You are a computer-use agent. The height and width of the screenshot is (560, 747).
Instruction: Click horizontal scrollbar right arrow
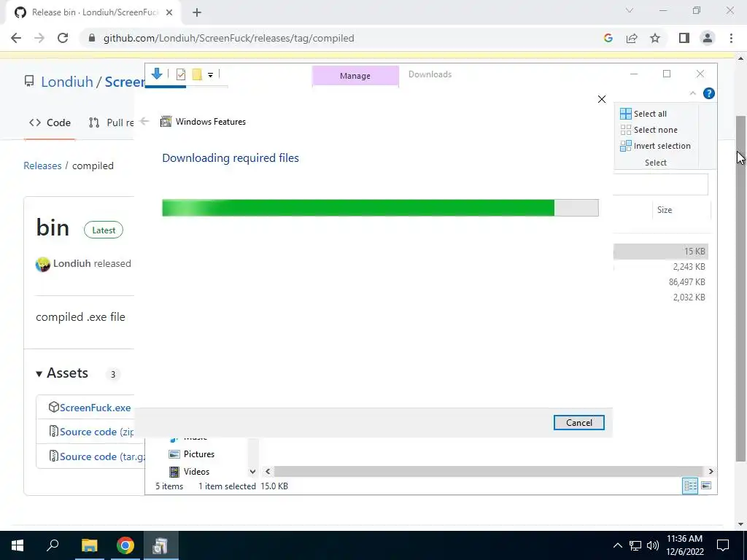(711, 472)
